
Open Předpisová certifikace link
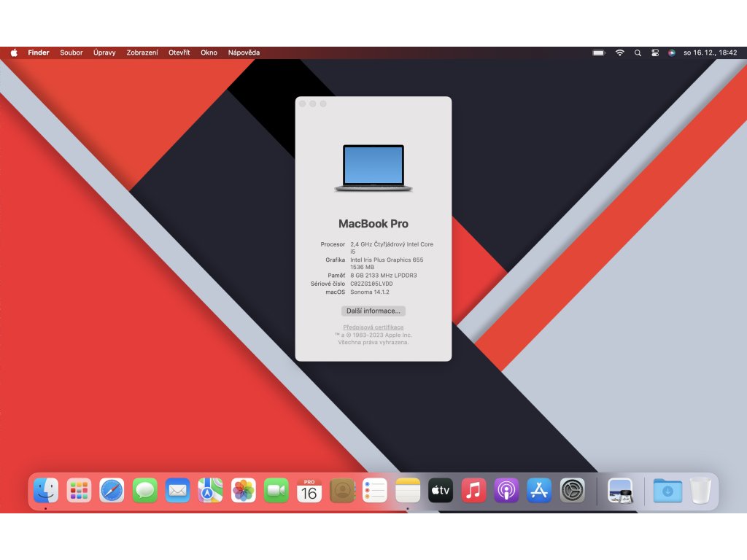pyautogui.click(x=373, y=327)
